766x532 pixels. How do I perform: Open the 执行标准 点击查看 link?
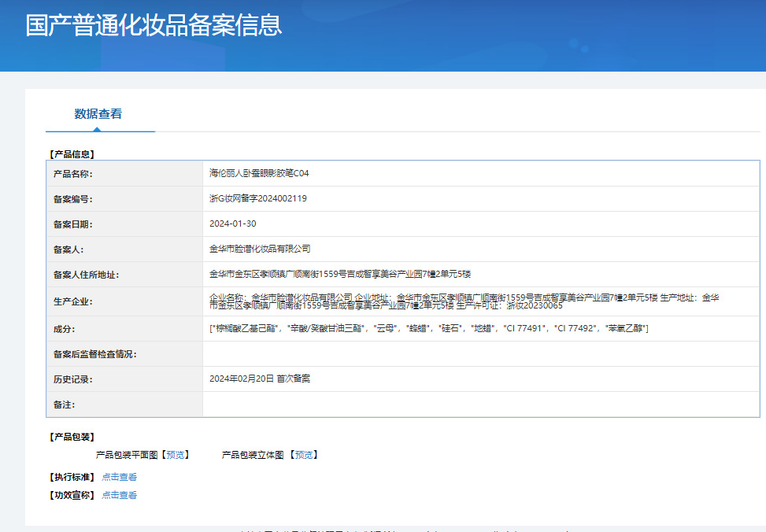(x=119, y=477)
